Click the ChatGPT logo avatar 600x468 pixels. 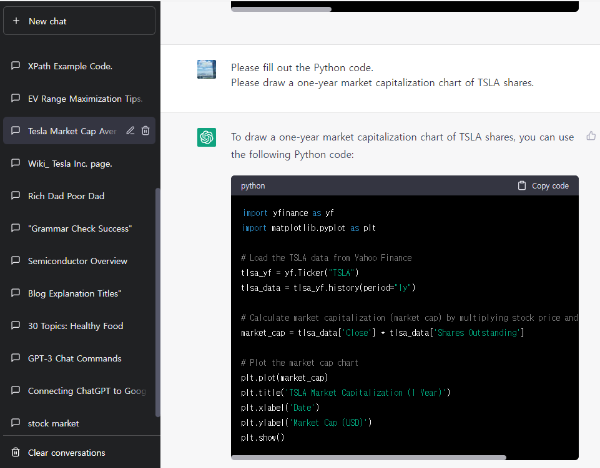click(x=206, y=137)
